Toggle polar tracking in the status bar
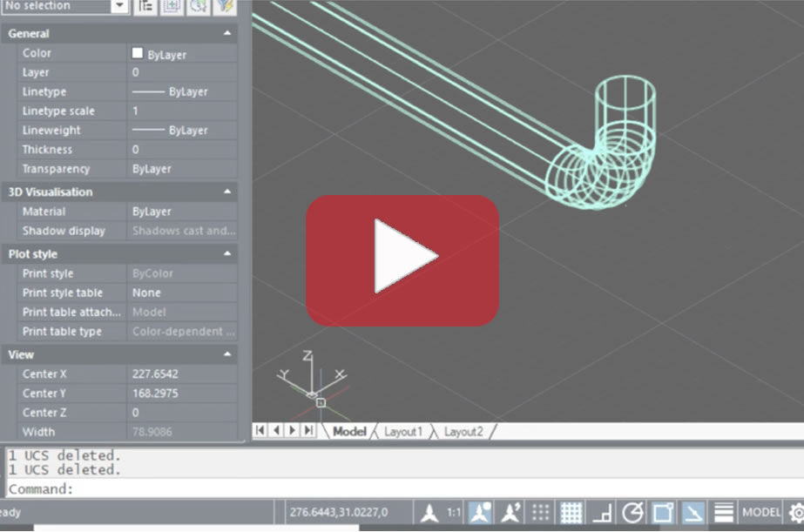 tap(632, 512)
